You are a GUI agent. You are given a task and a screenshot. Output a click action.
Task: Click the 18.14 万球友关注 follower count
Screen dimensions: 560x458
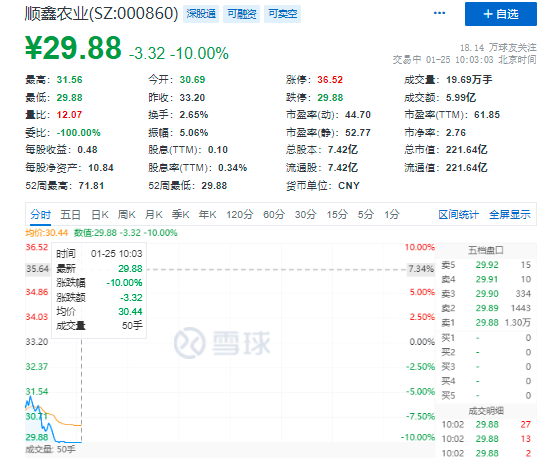[x=498, y=48]
